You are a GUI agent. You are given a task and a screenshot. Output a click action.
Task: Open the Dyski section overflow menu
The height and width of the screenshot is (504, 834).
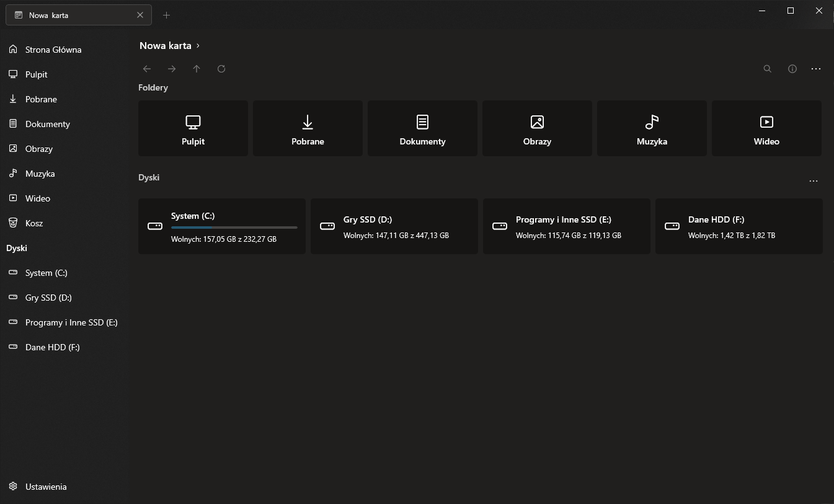point(814,180)
